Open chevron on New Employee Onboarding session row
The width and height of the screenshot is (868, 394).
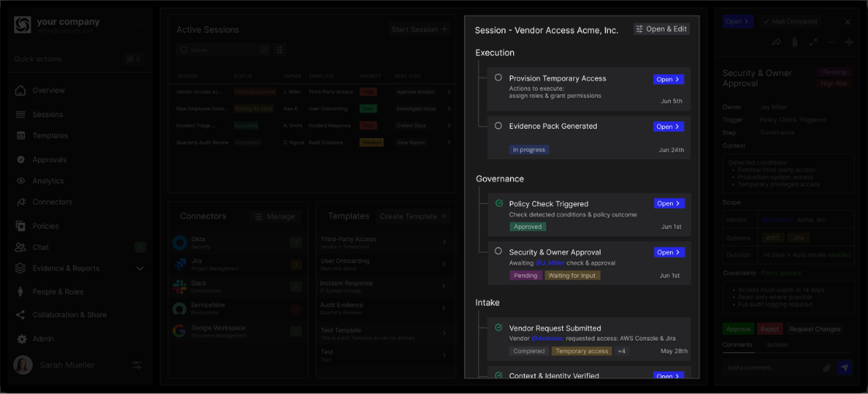449,109
